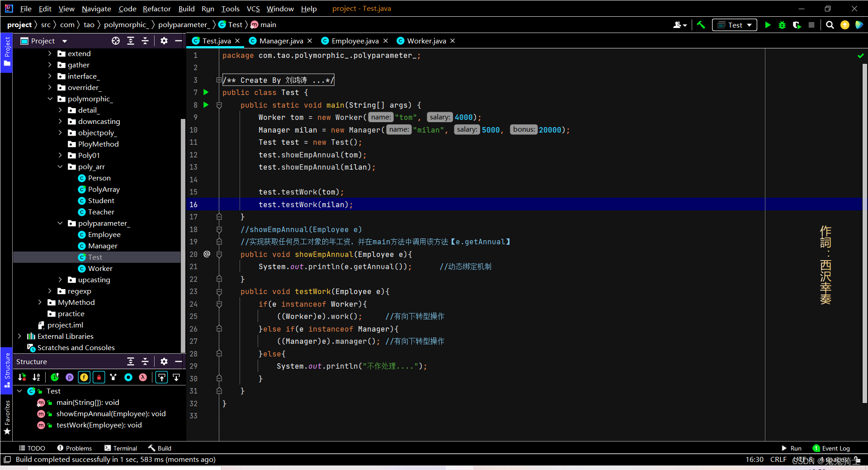Collapse all in the Project panel toolbar
Image resolution: width=868 pixels, height=470 pixels.
[145, 41]
